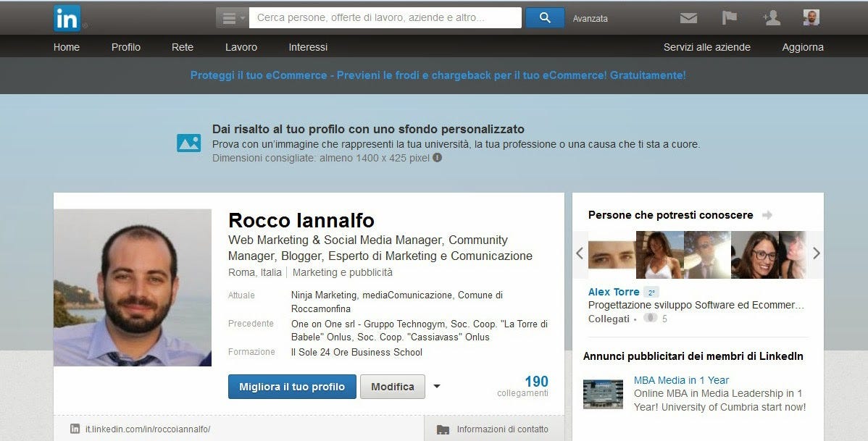The width and height of the screenshot is (868, 441).
Task: Click the Migliora il tuo profilo button
Action: (x=292, y=387)
